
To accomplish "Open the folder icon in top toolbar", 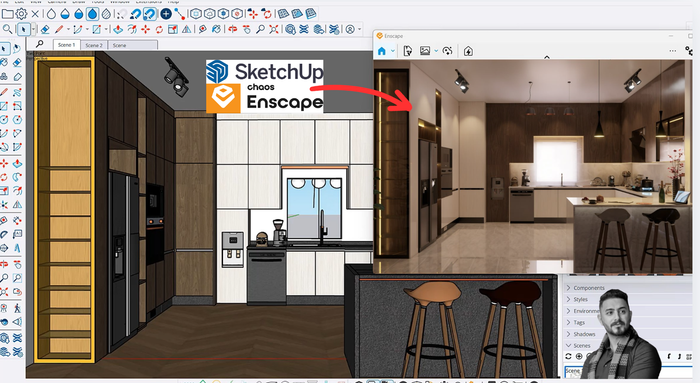I will 8,14.
